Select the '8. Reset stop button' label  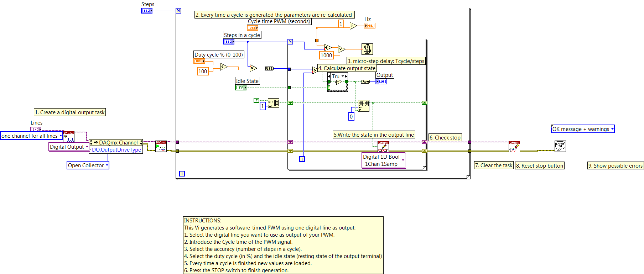pos(540,165)
